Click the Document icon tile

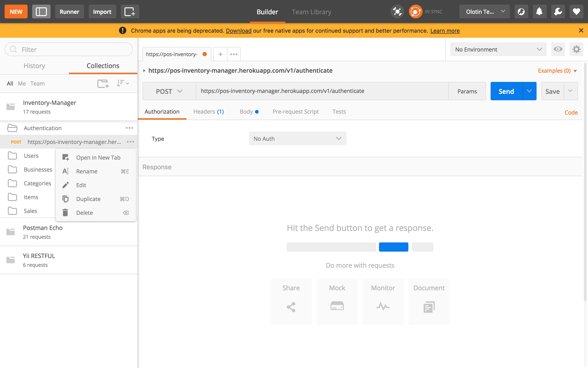[x=429, y=302]
